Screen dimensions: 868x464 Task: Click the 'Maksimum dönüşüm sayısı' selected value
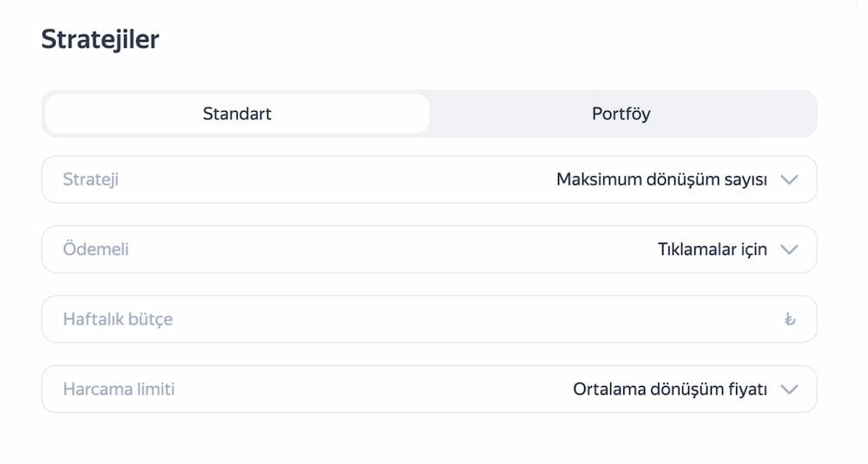pos(661,180)
